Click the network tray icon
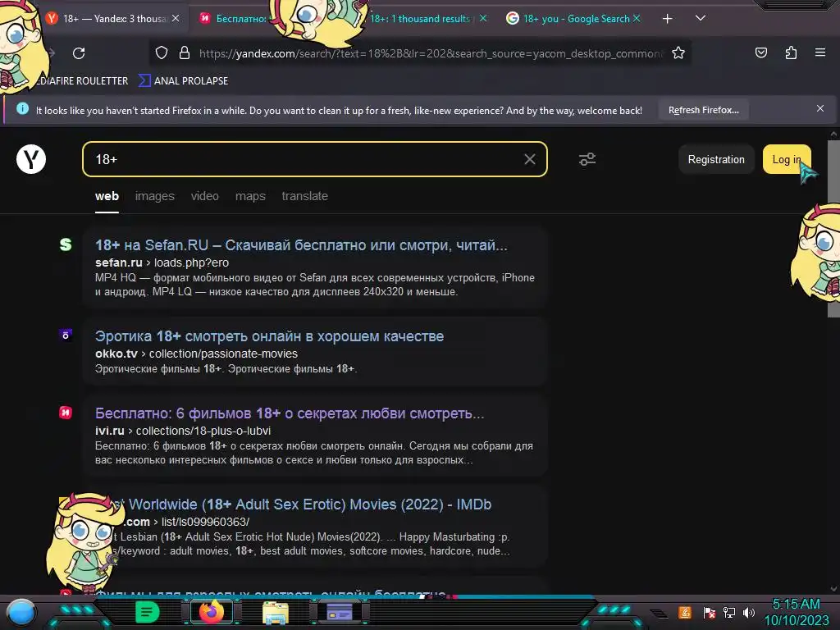The image size is (840, 630). point(729,612)
